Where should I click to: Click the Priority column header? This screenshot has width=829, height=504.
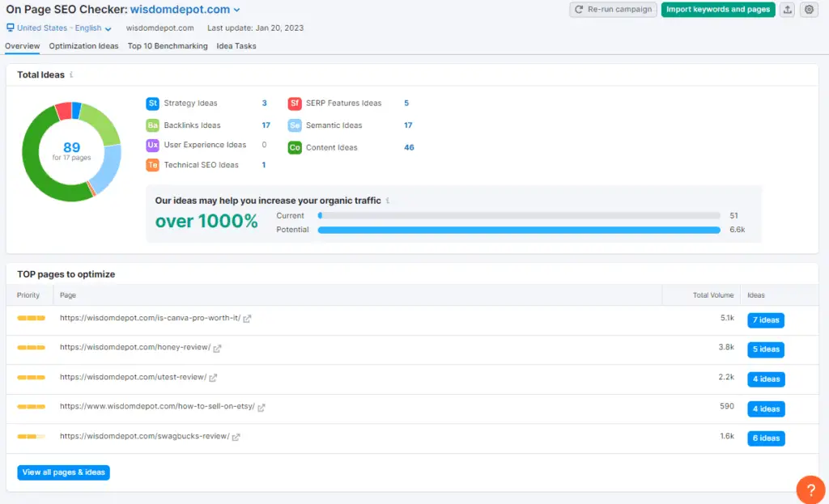28,295
